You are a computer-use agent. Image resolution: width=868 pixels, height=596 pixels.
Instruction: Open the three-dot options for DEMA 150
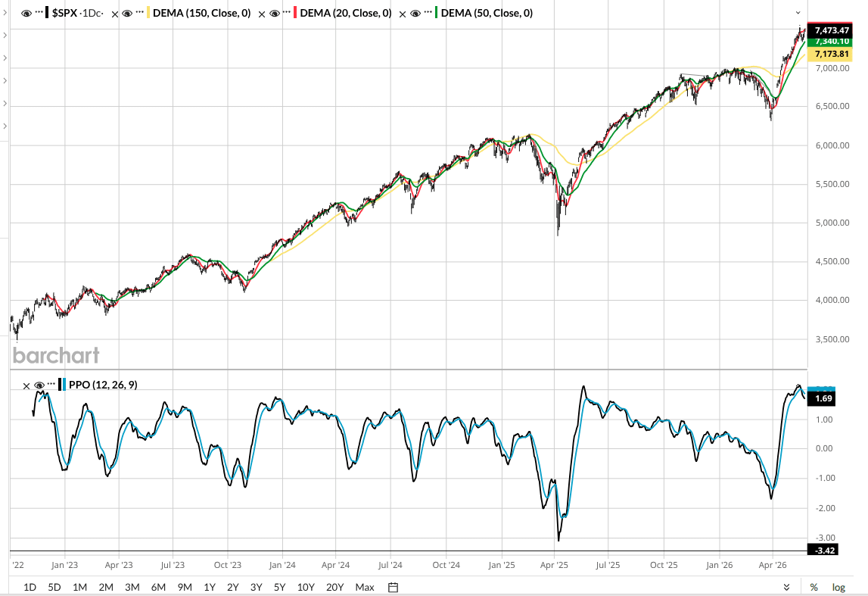[139, 12]
